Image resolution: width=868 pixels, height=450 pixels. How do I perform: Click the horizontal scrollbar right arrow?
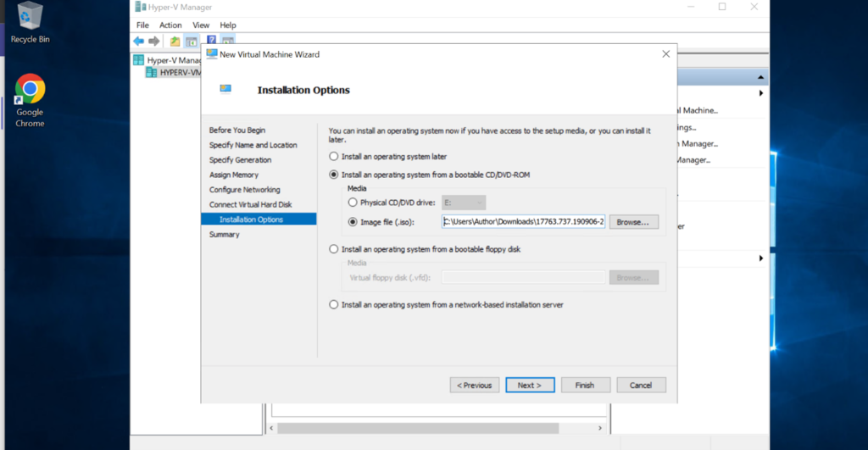[x=600, y=428]
